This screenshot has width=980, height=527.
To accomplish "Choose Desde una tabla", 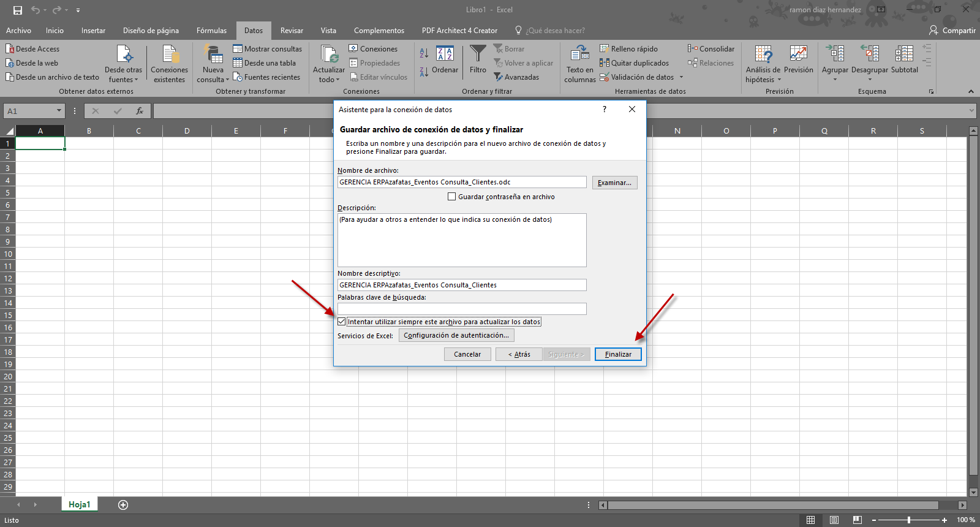I will point(265,63).
